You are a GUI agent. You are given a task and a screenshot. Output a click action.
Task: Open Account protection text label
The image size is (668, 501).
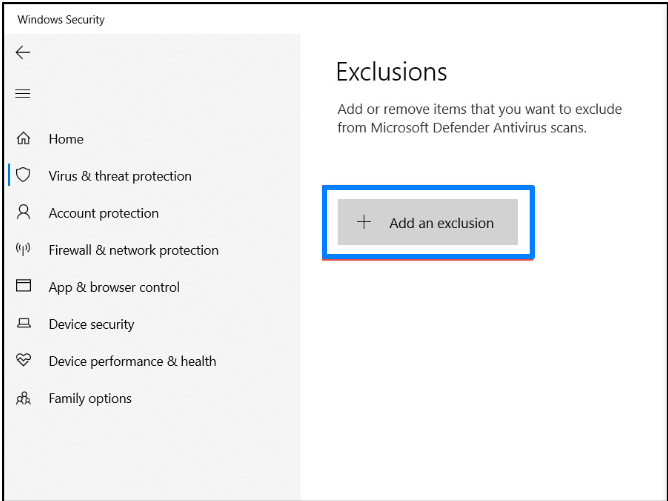click(103, 213)
